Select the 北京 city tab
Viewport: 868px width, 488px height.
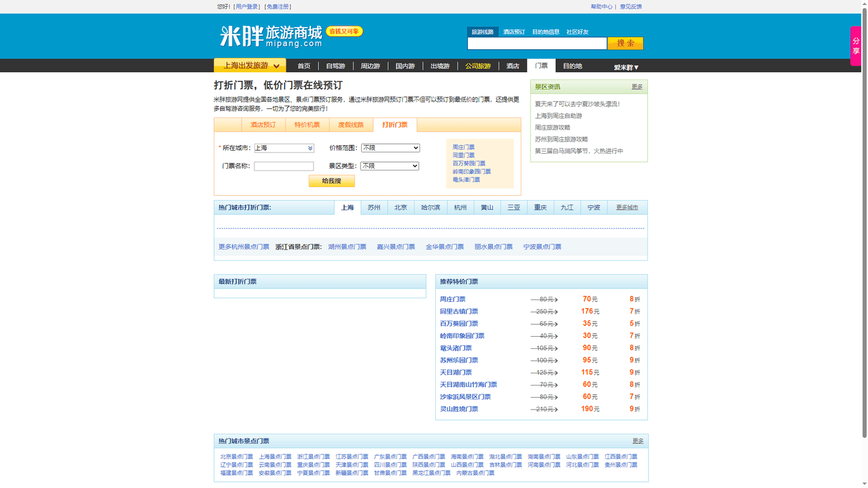(x=401, y=207)
